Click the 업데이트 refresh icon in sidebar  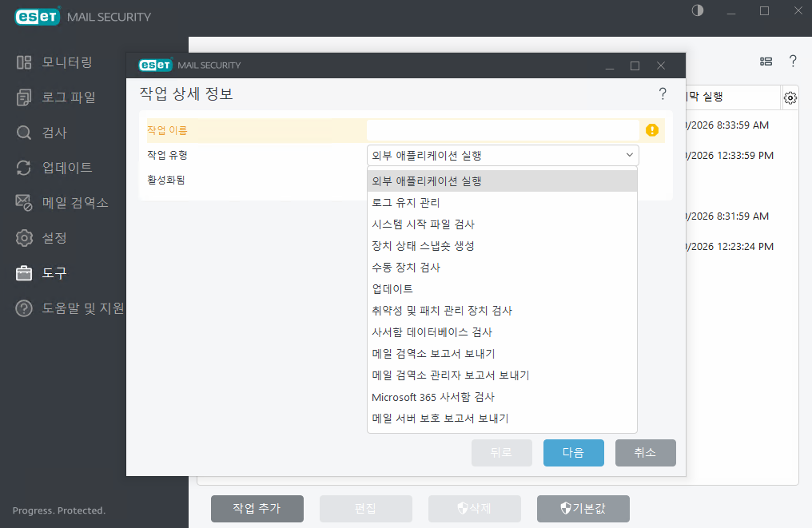click(x=24, y=168)
